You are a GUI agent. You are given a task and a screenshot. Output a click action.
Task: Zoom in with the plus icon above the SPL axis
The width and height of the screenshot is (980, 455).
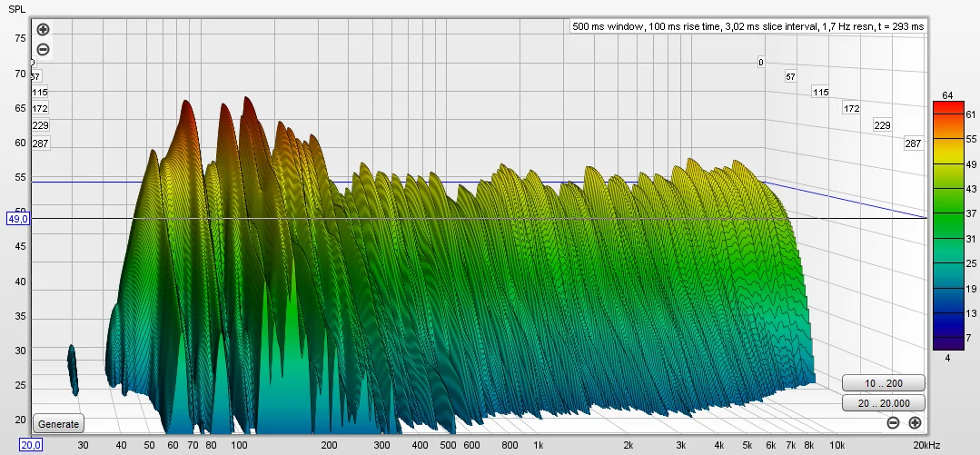click(x=43, y=29)
